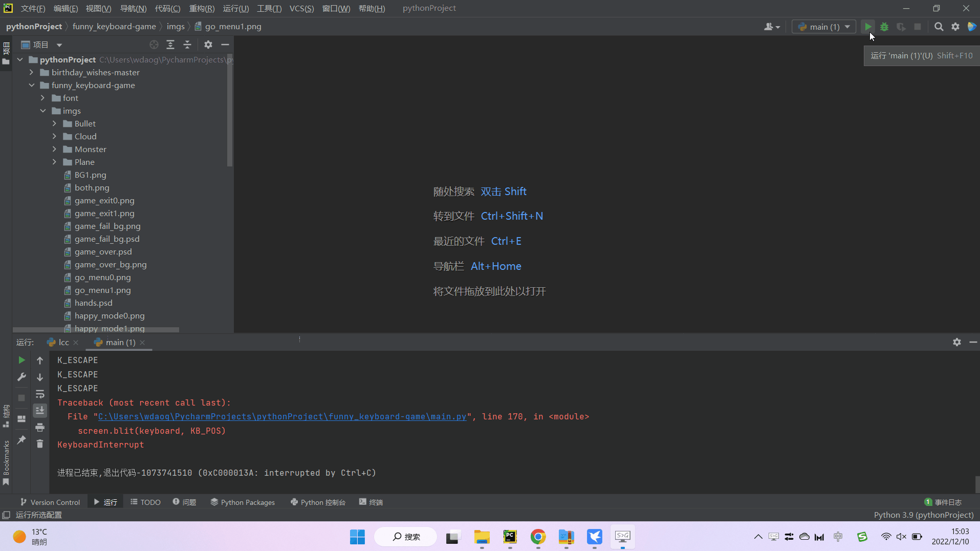The height and width of the screenshot is (551, 980).
Task: Open IDE settings gear in top toolbar
Action: click(955, 27)
